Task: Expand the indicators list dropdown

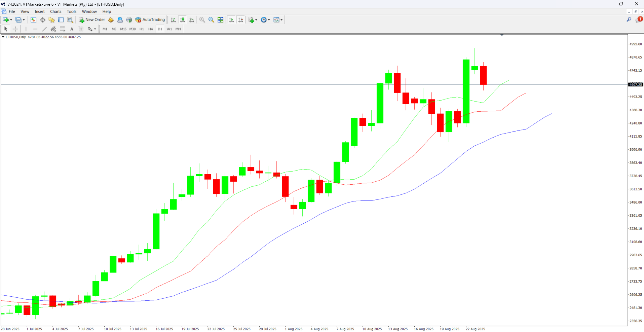Action: pos(256,20)
